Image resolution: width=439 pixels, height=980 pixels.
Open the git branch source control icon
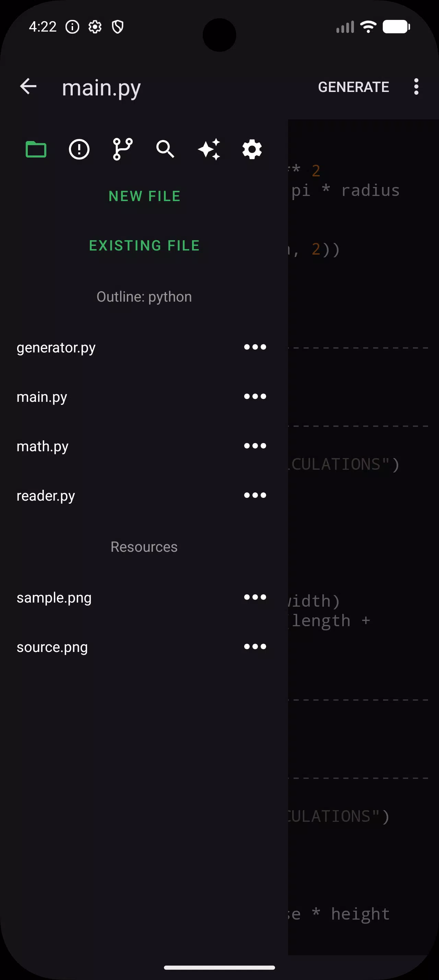(122, 149)
